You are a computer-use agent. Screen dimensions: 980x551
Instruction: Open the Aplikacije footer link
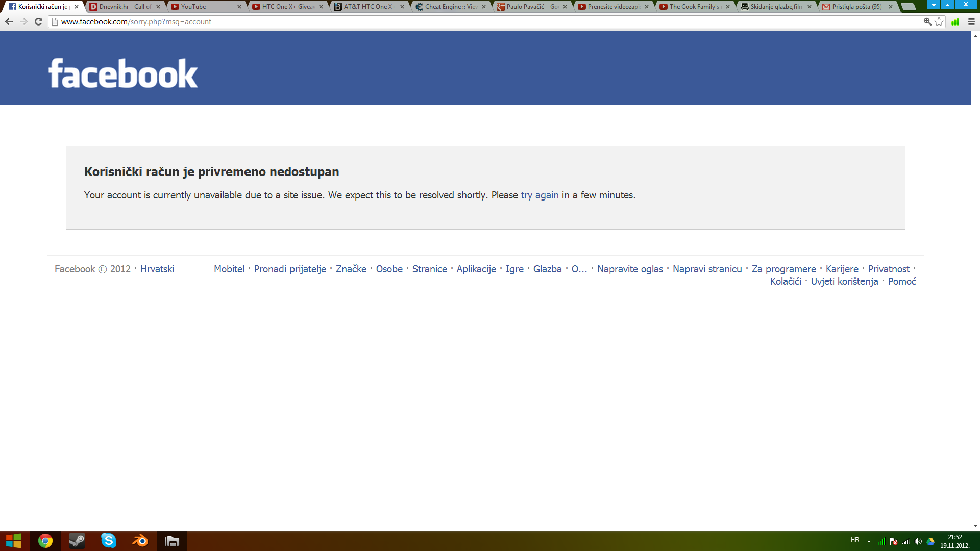(x=476, y=269)
